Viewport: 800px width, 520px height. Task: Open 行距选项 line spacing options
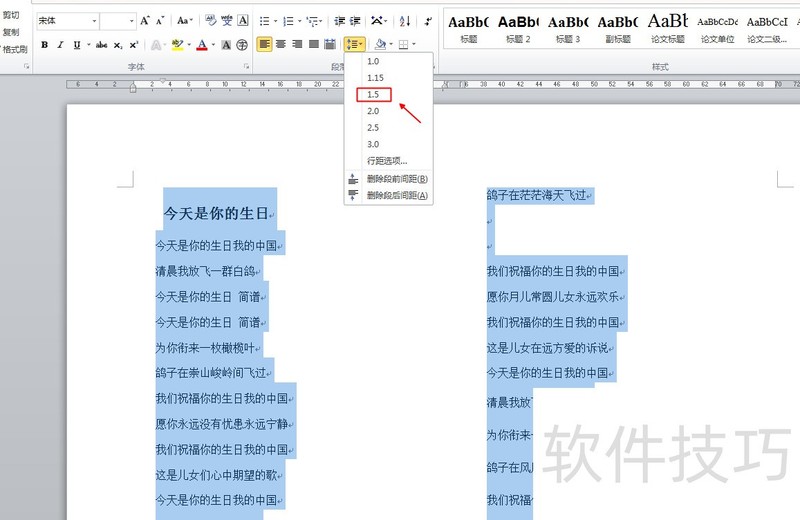coord(389,161)
